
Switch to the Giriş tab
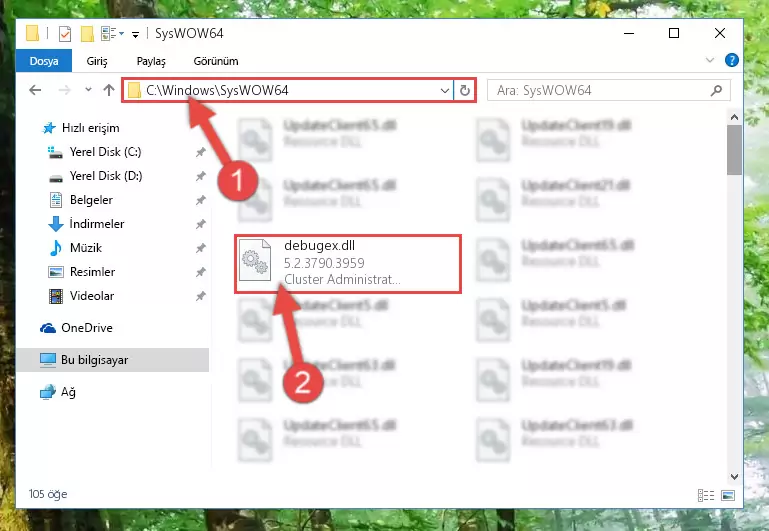[97, 61]
